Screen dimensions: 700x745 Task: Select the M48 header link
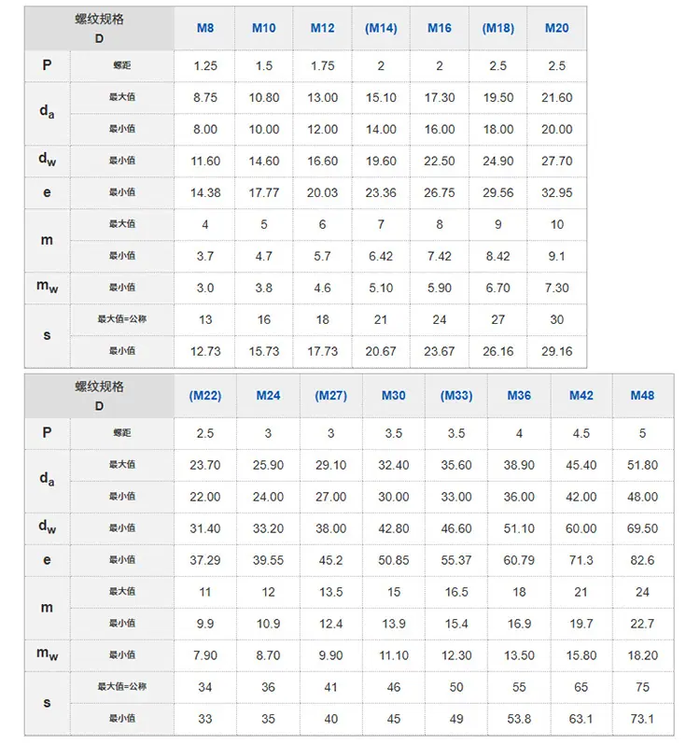point(642,396)
